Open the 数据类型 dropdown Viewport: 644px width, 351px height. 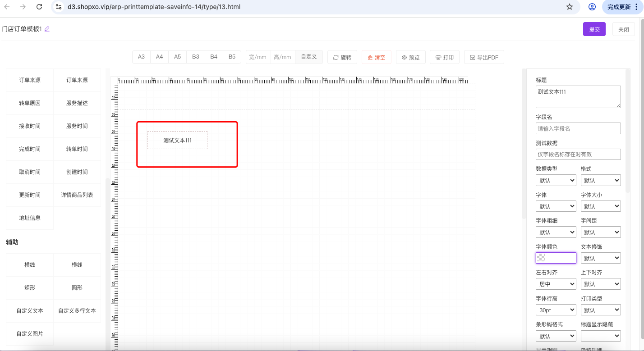pos(556,180)
